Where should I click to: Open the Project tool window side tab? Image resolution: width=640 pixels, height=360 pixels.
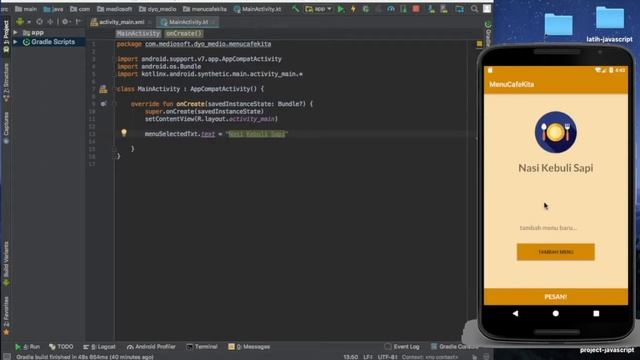pos(6,37)
